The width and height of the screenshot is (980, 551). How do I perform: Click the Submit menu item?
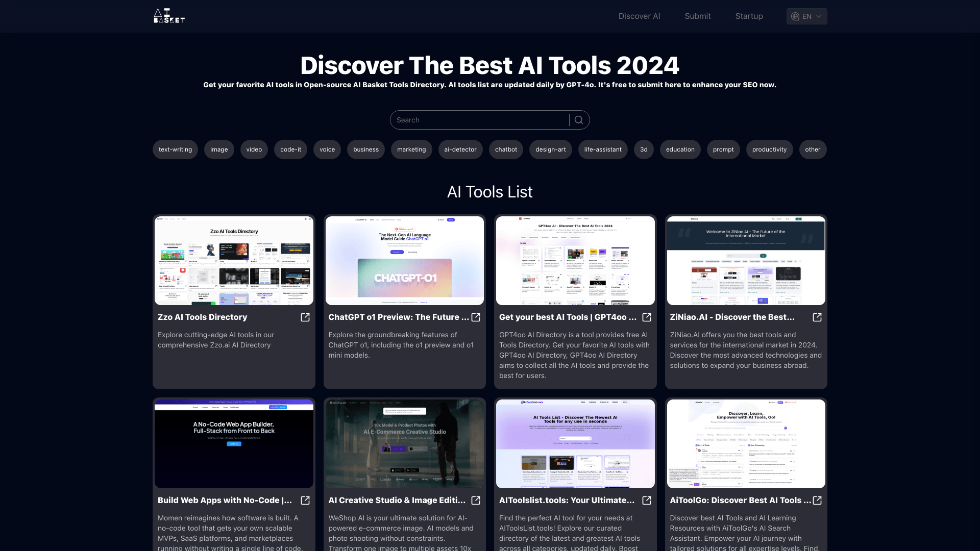[697, 16]
